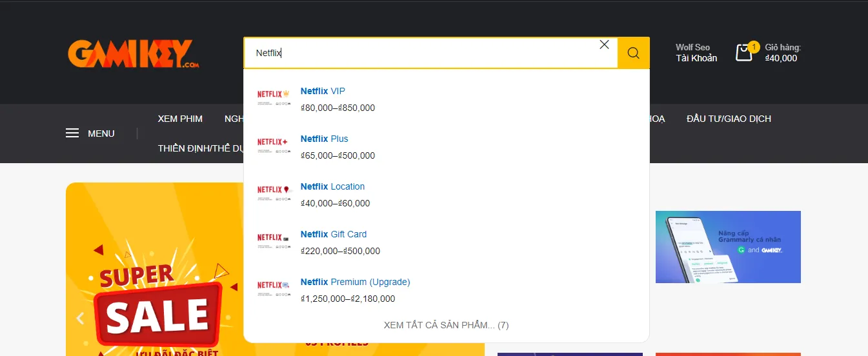Open the XEM PHIM menu item

pyautogui.click(x=180, y=119)
